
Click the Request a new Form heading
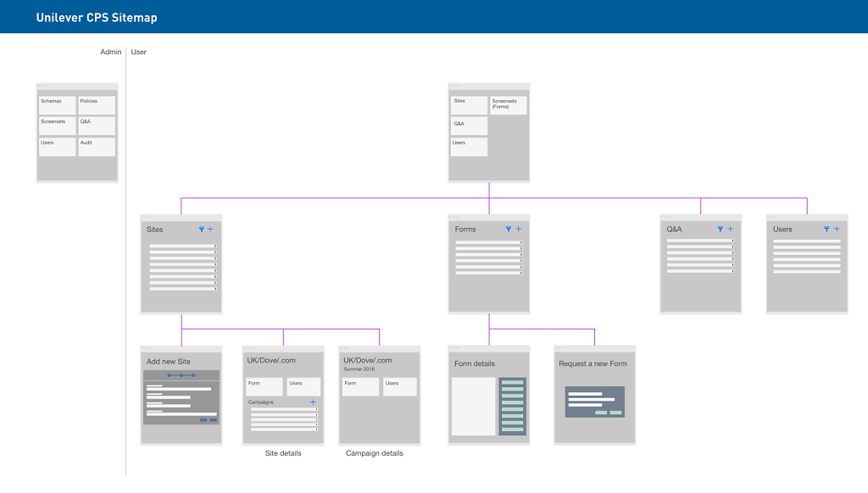593,363
